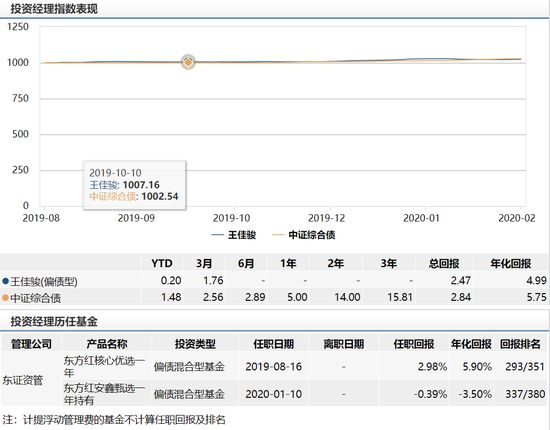This screenshot has height=430, width=550.
Task: Click the 投资经理指数表现 section title
Action: (54, 9)
